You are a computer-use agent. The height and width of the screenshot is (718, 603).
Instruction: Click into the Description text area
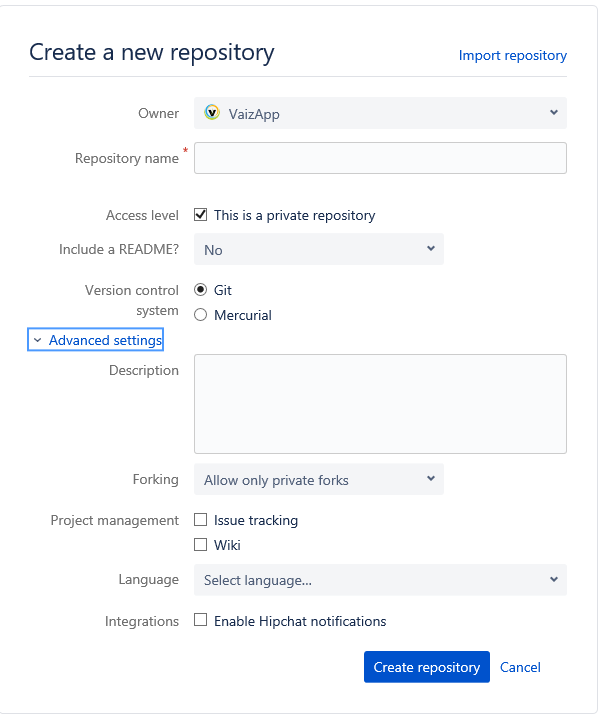pyautogui.click(x=380, y=404)
